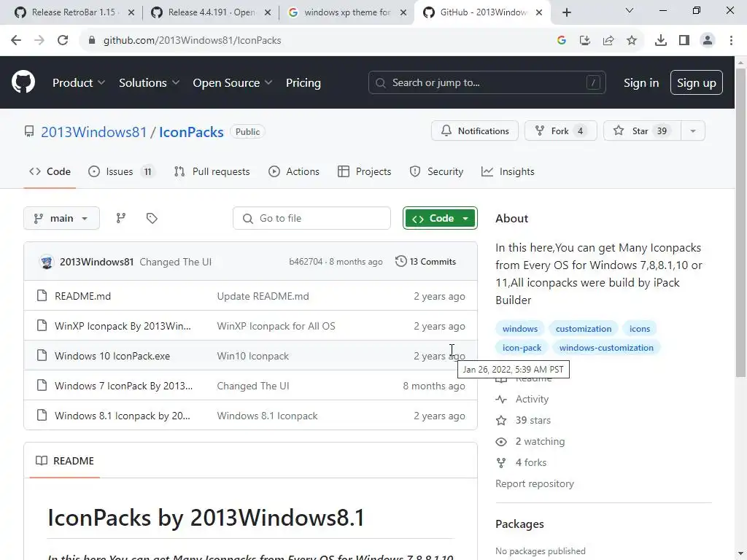Expand the Solutions menu

tap(149, 82)
